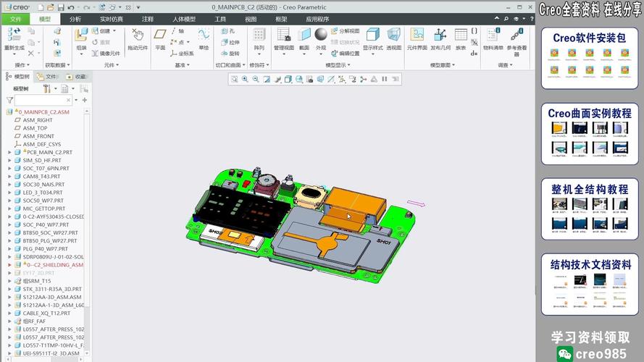The width and height of the screenshot is (644, 362).
Task: Open the Favorites (收藏) navigator tab
Action: (x=76, y=77)
